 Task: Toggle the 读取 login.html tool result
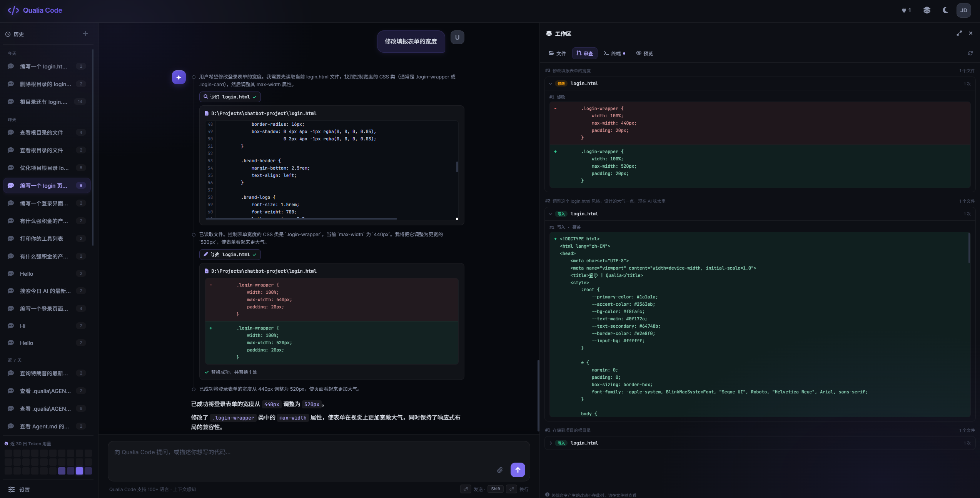point(230,97)
